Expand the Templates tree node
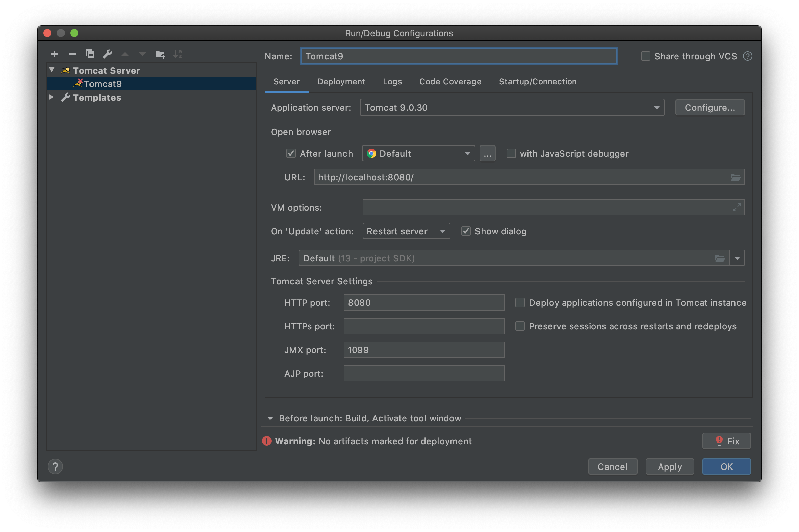Image resolution: width=799 pixels, height=532 pixels. 51,97
